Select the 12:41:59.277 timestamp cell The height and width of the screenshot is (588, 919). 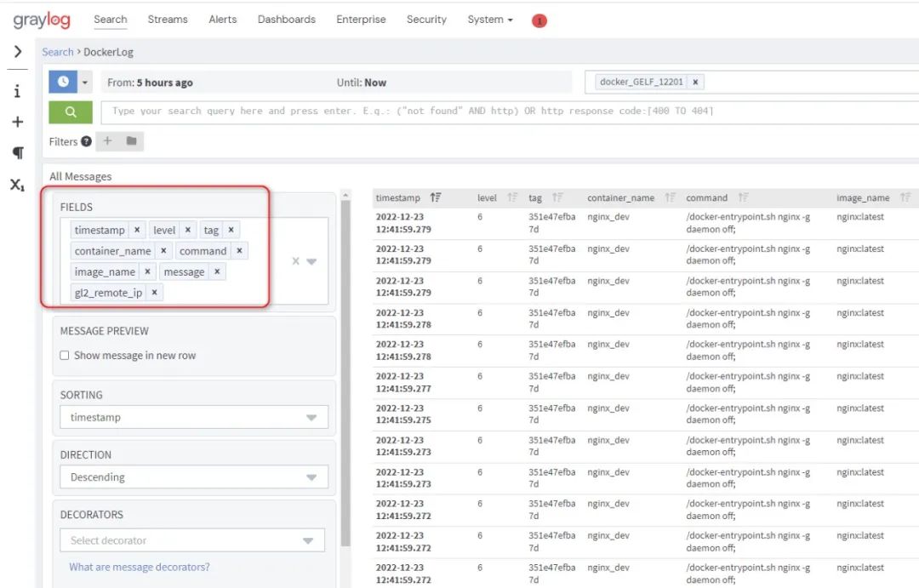[403, 382]
